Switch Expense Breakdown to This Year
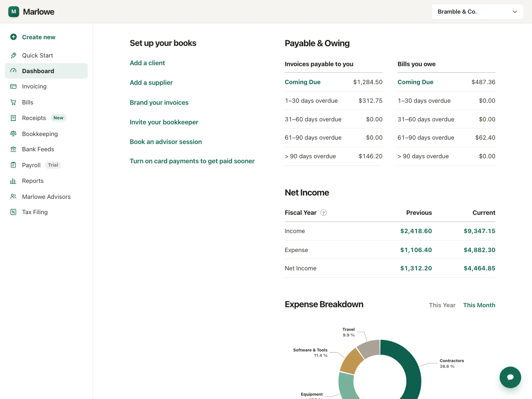 (442, 305)
